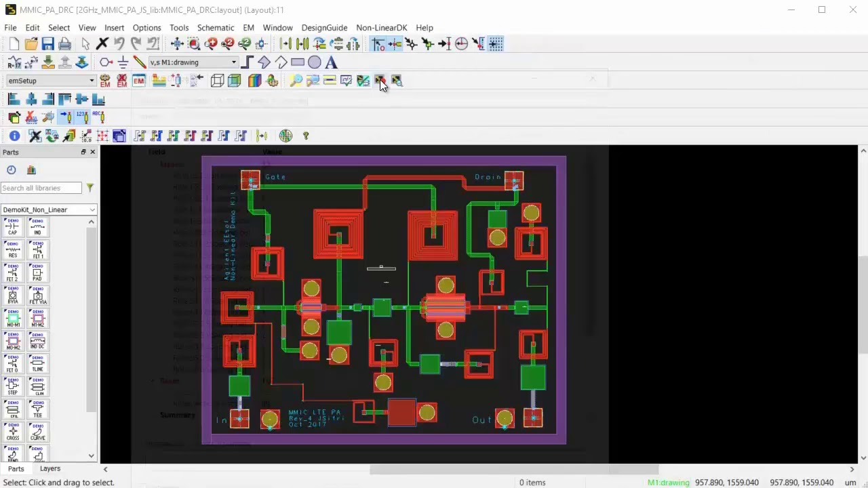Select the Insert Rectangle tool
The height and width of the screenshot is (488, 868).
click(298, 62)
